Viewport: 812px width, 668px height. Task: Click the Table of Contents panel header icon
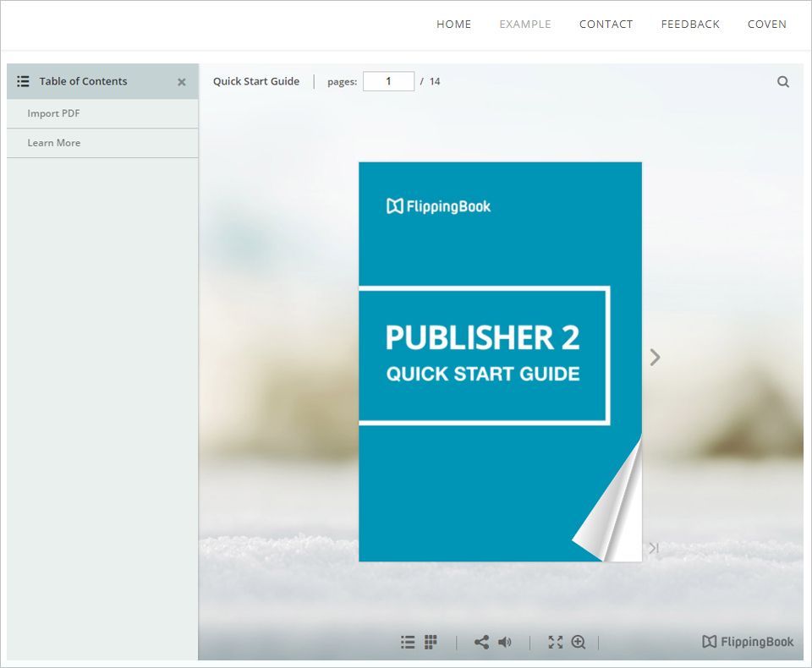pos(23,81)
